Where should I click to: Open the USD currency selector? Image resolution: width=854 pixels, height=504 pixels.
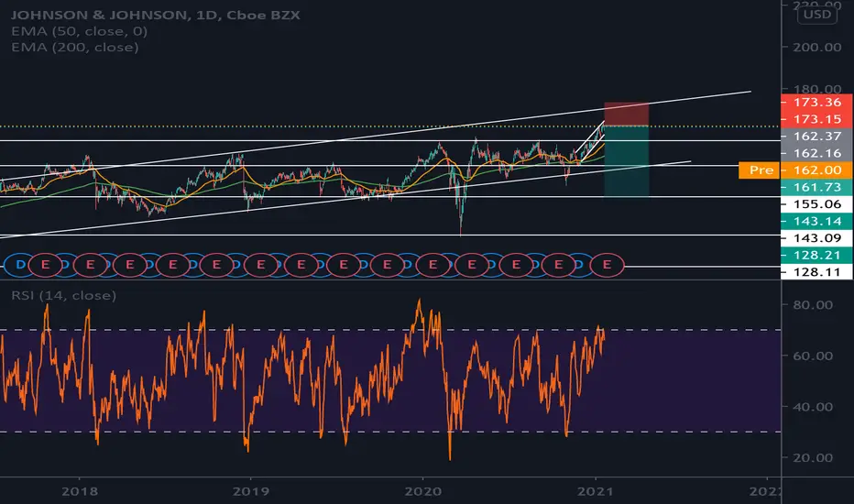tap(817, 14)
